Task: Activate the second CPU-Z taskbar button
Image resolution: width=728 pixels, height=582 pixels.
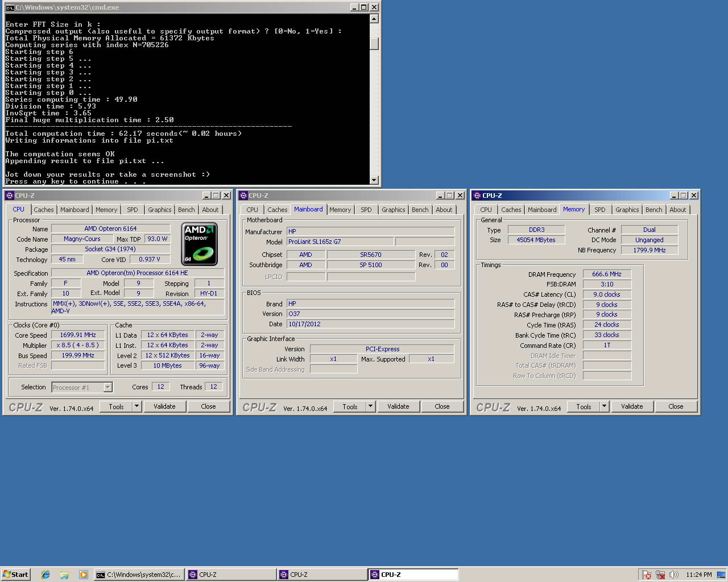Action: 322,575
